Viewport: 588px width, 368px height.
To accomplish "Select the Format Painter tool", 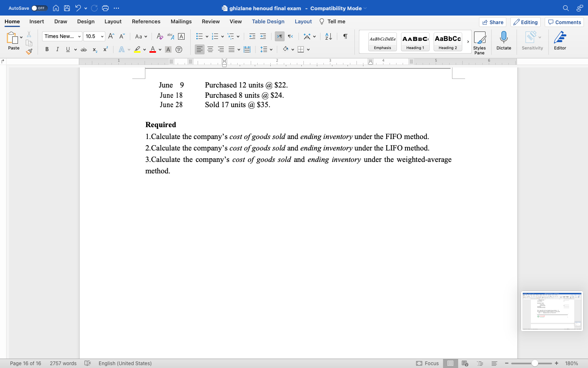I will [29, 52].
